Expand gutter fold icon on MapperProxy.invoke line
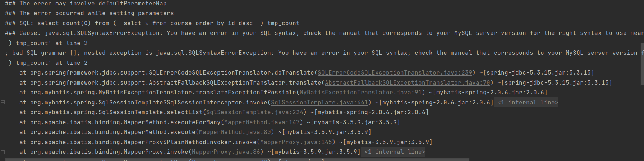The image size is (644, 161). (3, 152)
